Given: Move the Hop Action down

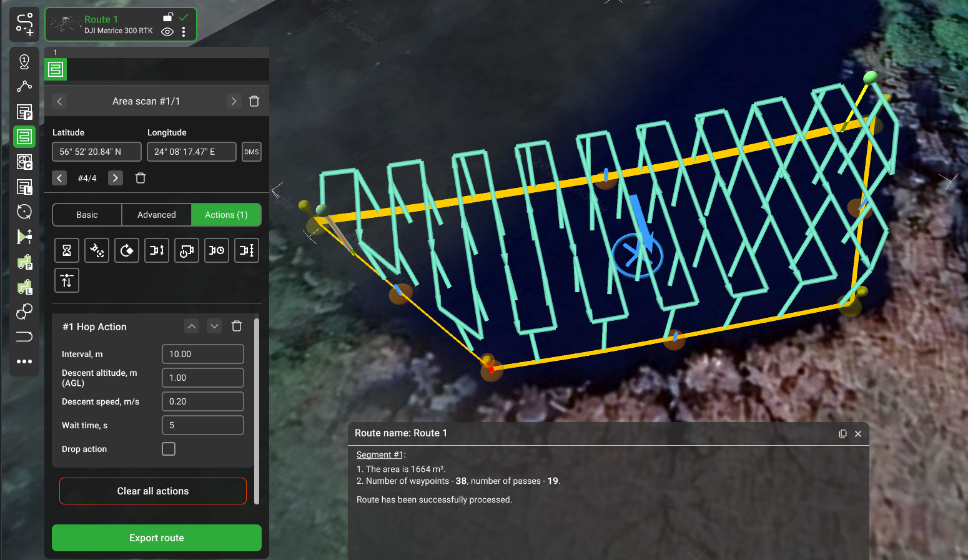Looking at the screenshot, I should (x=214, y=326).
